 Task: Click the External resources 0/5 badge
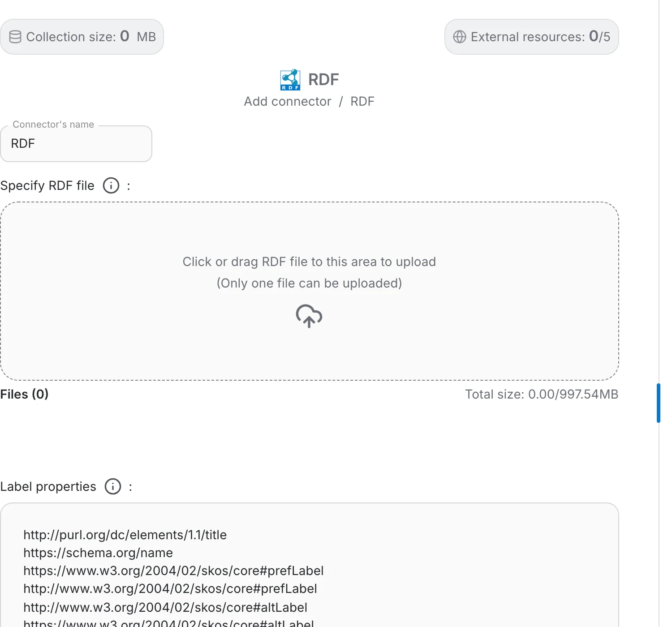tap(532, 37)
